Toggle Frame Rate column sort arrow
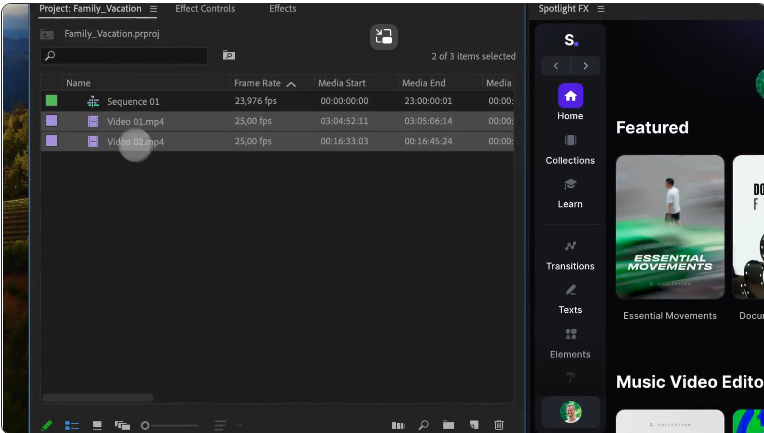764x433 pixels. pos(291,84)
